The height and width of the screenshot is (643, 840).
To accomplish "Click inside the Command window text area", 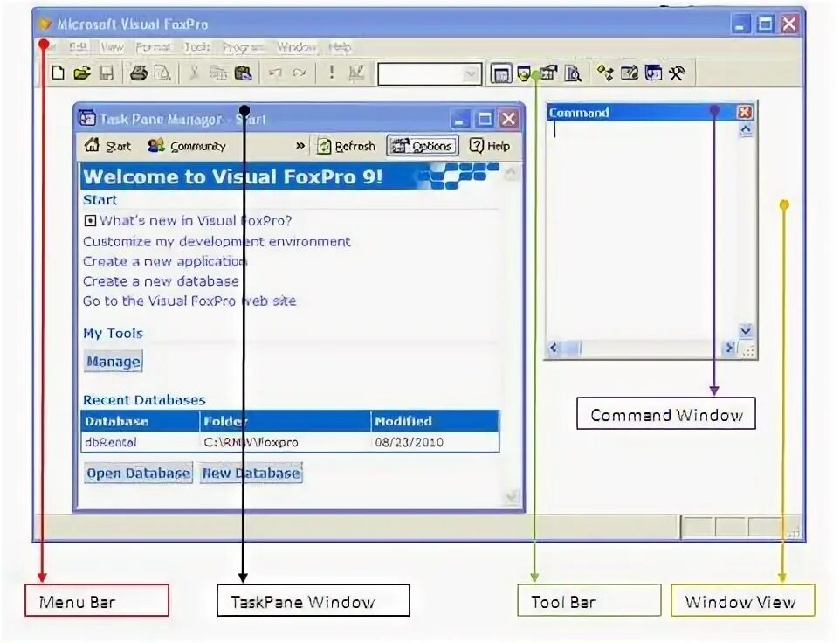I will [642, 231].
